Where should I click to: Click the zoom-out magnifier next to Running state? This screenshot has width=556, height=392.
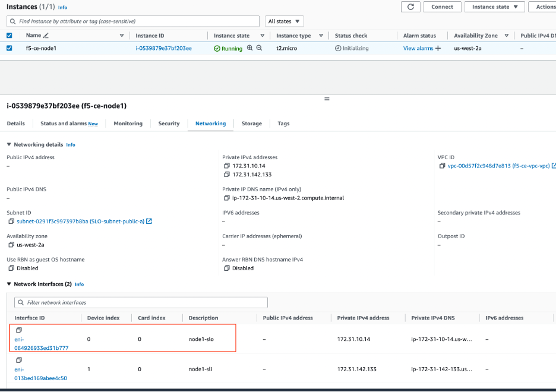(258, 48)
